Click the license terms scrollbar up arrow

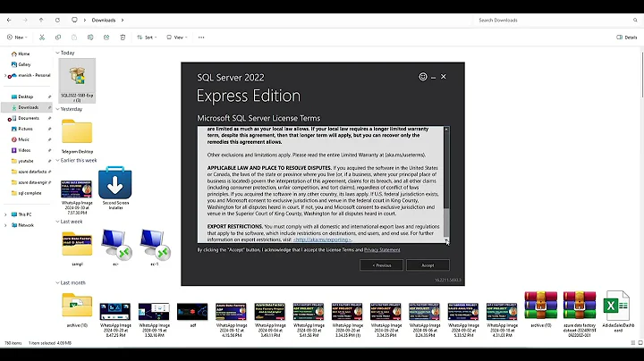coord(446,130)
